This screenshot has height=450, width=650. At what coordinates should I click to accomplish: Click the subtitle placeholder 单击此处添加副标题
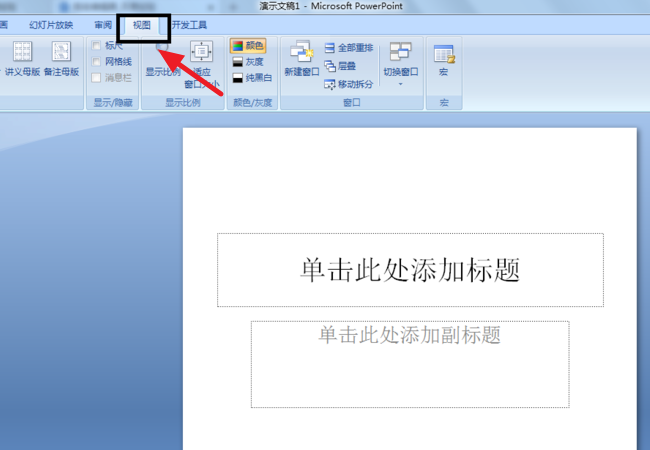click(x=410, y=364)
